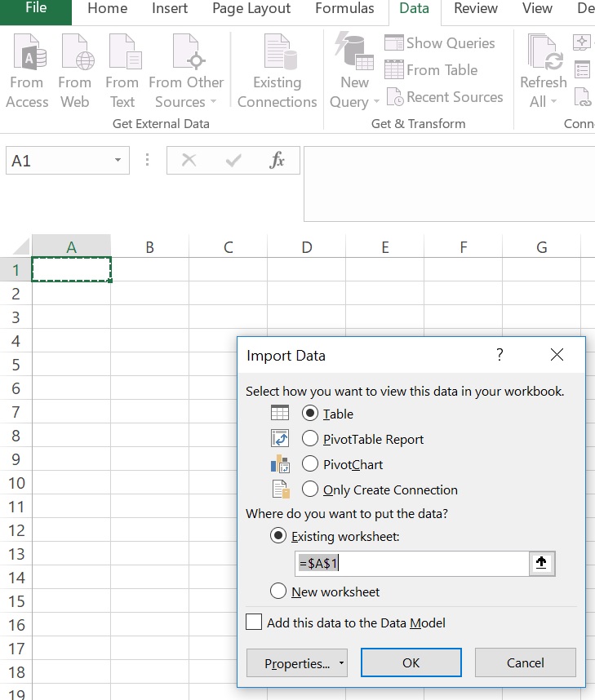The image size is (595, 700).
Task: Choose the PivotChart radio button
Action: pos(310,464)
